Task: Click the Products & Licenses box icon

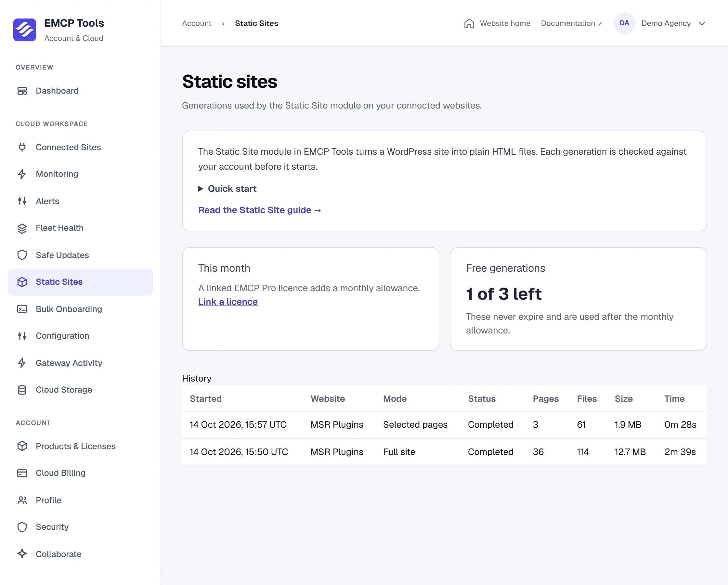Action: tap(22, 446)
